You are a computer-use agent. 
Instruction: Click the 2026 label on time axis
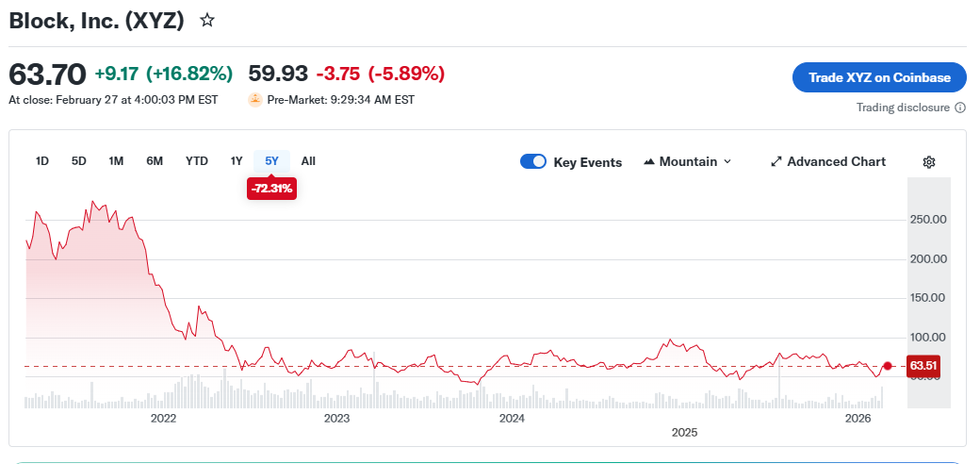pos(857,419)
